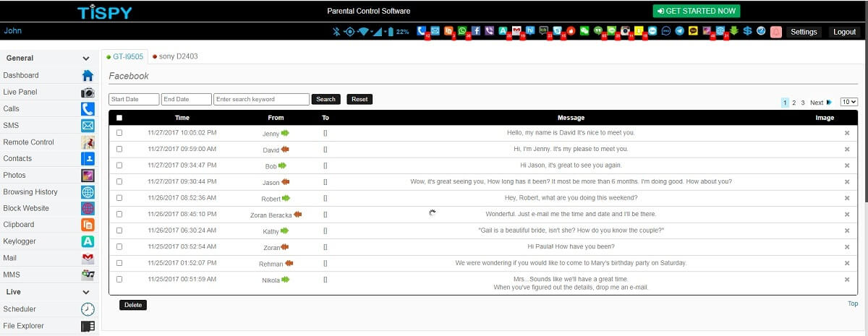This screenshot has height=336, width=868.
Task: Click the Scheduler clock icon
Action: tap(88, 309)
